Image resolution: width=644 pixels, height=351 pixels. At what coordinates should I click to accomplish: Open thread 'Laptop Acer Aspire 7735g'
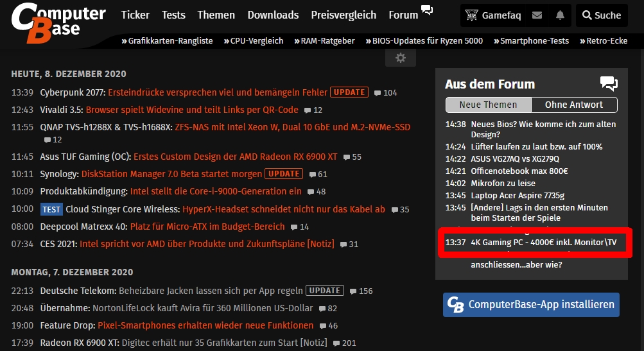coord(518,196)
